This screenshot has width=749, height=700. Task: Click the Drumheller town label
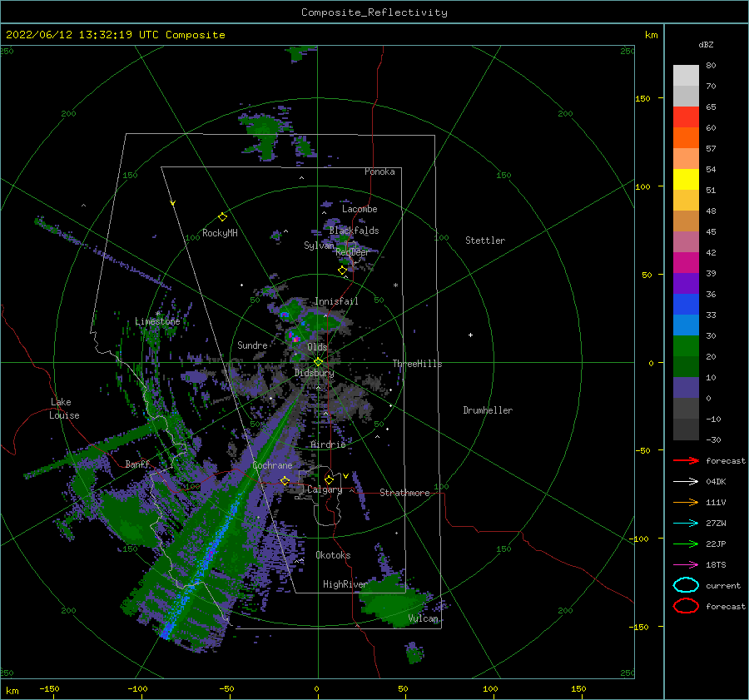pos(487,410)
